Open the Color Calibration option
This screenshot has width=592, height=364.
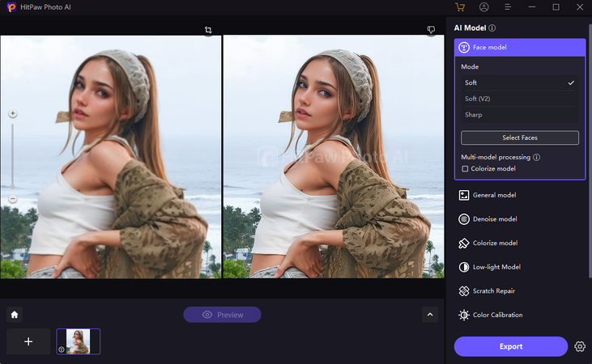tap(520, 315)
